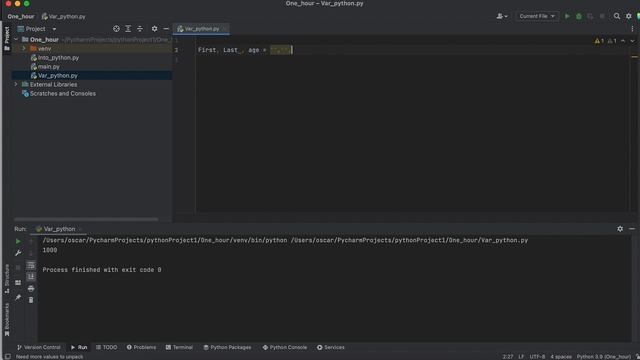Close the Var_python run tab

80,229
